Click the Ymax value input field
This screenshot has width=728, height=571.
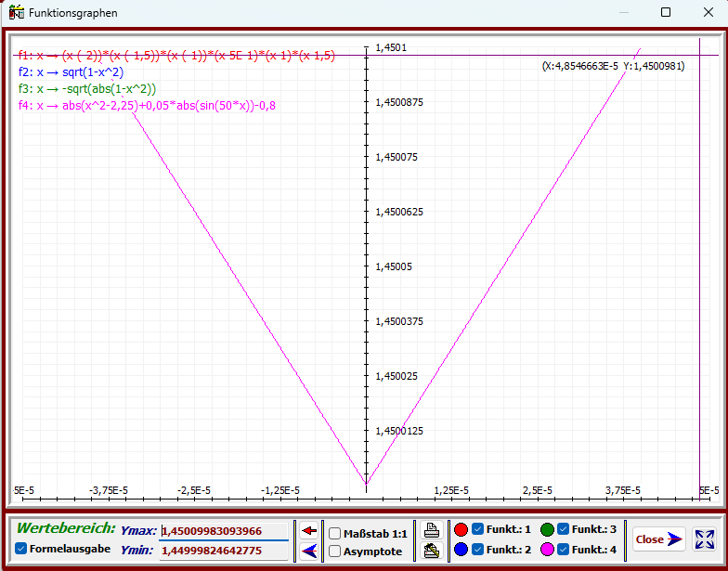[224, 531]
